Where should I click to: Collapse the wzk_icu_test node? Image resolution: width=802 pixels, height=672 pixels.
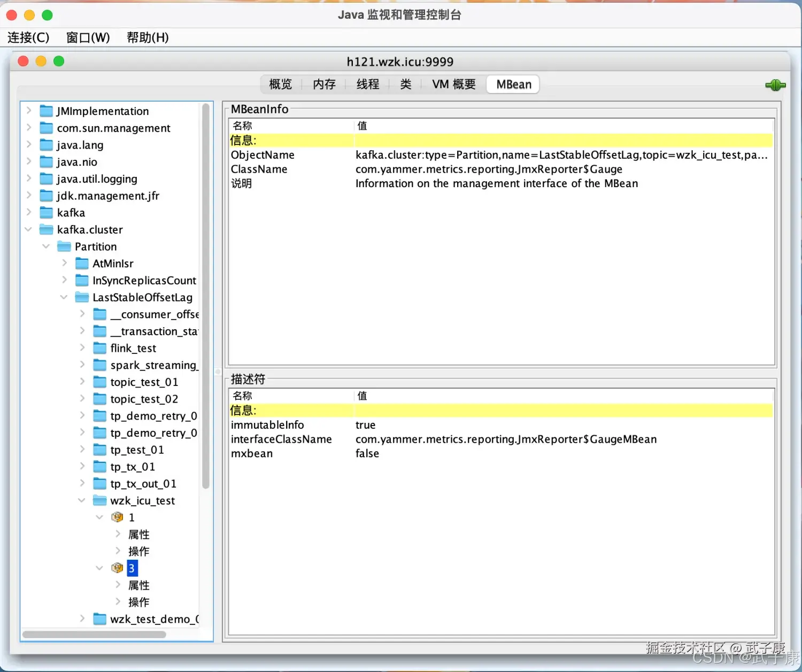pos(82,501)
